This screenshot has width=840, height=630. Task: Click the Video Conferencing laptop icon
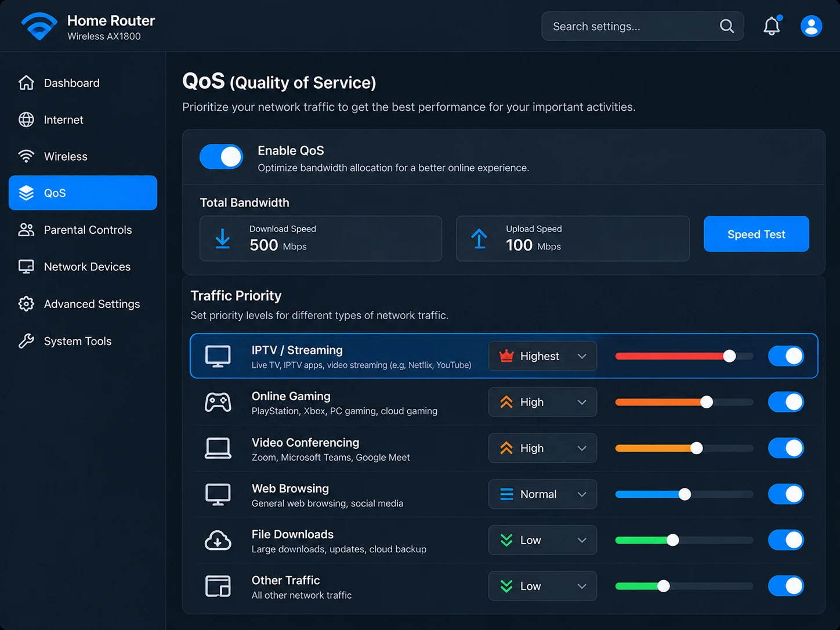pyautogui.click(x=218, y=448)
